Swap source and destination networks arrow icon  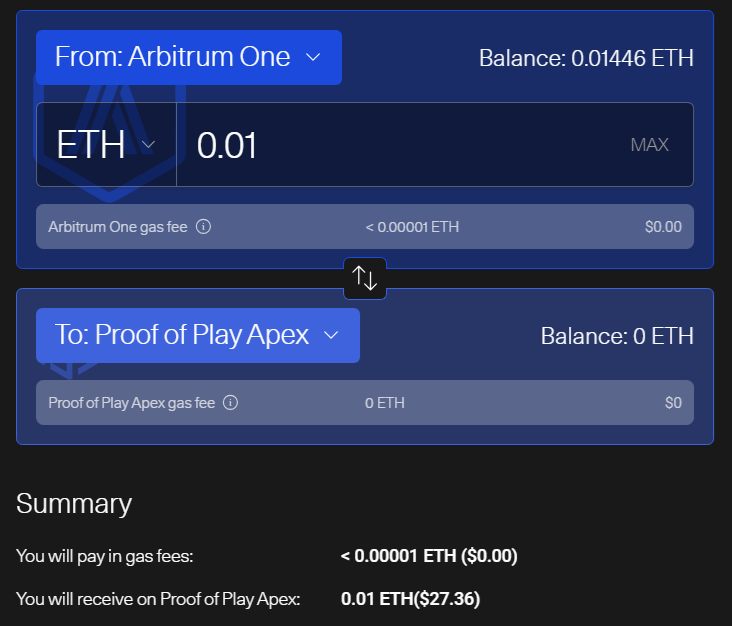[365, 278]
